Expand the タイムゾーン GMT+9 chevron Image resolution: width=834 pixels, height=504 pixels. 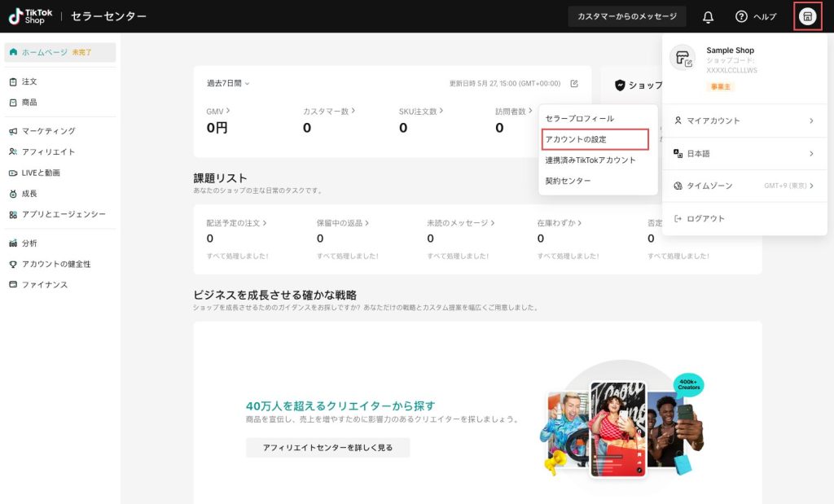pos(811,186)
